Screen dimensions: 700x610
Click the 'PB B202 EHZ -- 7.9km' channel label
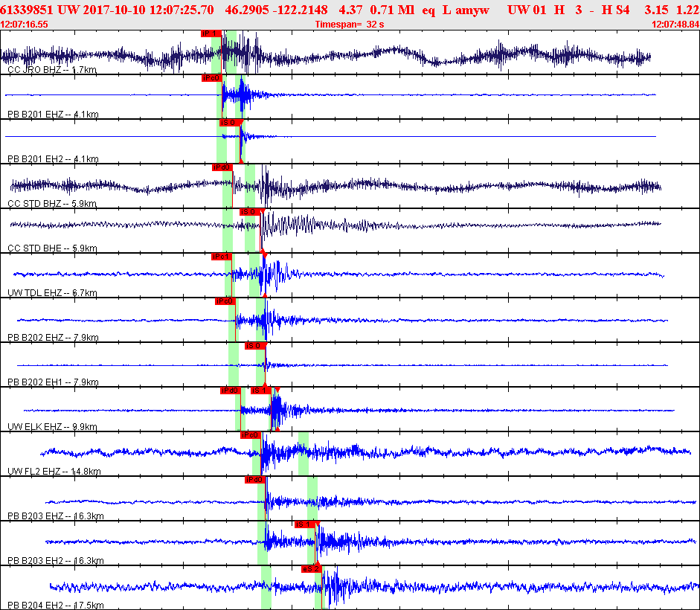53,338
